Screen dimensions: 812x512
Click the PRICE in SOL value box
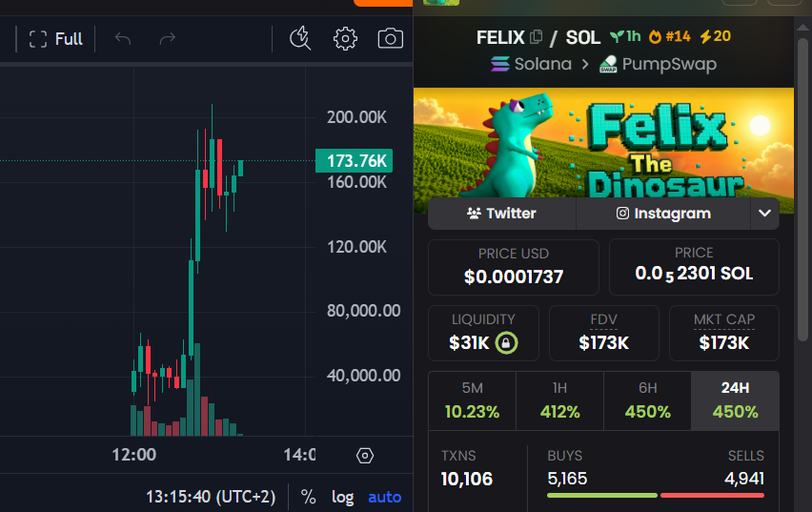[694, 267]
